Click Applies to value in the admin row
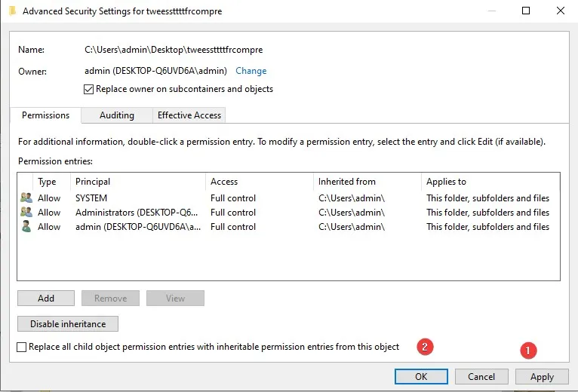 [x=487, y=227]
